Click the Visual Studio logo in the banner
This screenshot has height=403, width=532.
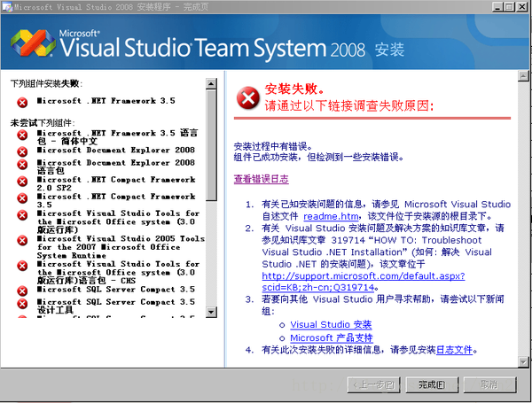[34, 43]
